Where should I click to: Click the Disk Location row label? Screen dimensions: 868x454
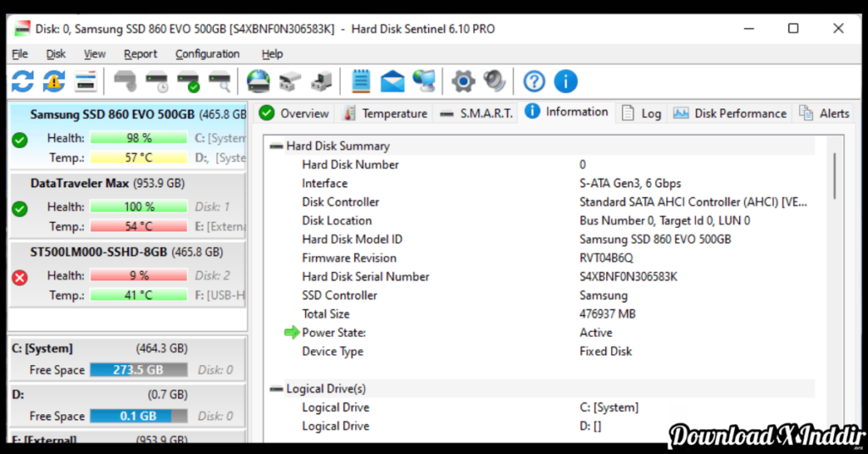pos(337,220)
